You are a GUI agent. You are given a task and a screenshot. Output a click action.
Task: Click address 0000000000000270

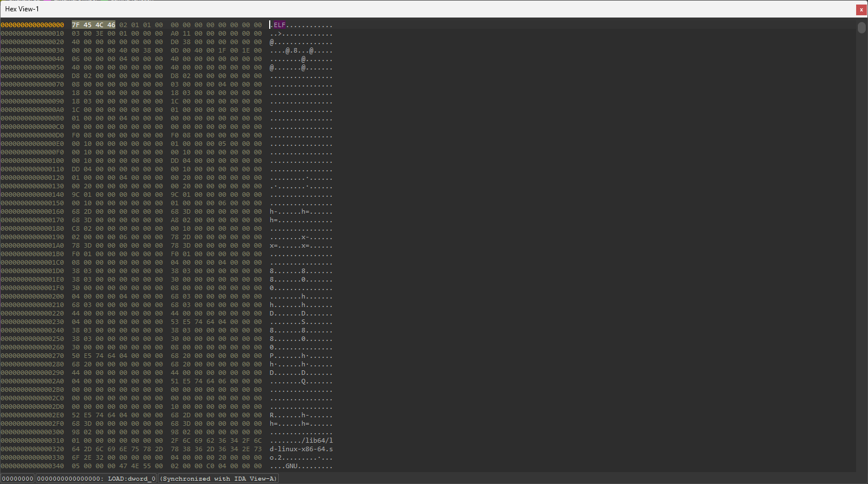pyautogui.click(x=32, y=356)
